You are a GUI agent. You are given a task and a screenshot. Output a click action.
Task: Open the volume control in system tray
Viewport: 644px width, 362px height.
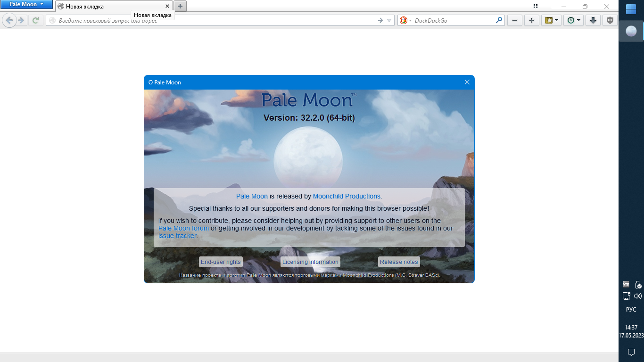click(637, 296)
